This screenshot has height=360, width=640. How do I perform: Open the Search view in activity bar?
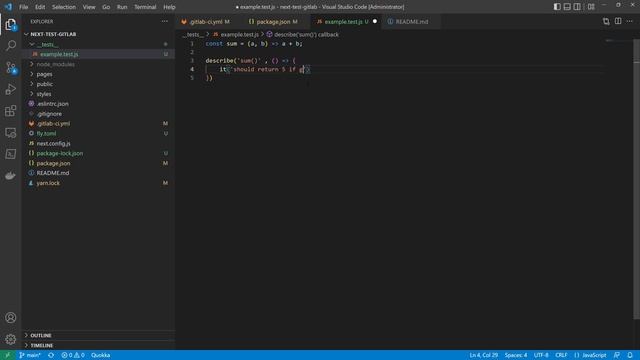pos(11,45)
